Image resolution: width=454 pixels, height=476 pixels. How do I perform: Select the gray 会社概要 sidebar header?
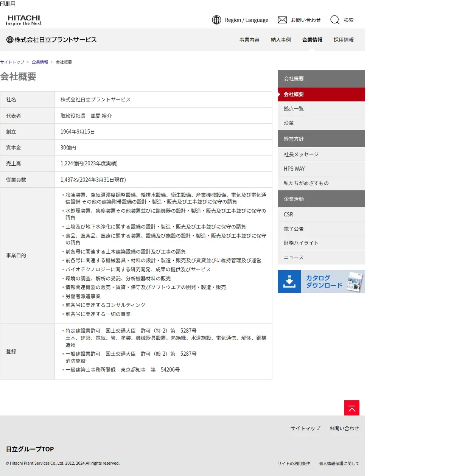tap(322, 79)
